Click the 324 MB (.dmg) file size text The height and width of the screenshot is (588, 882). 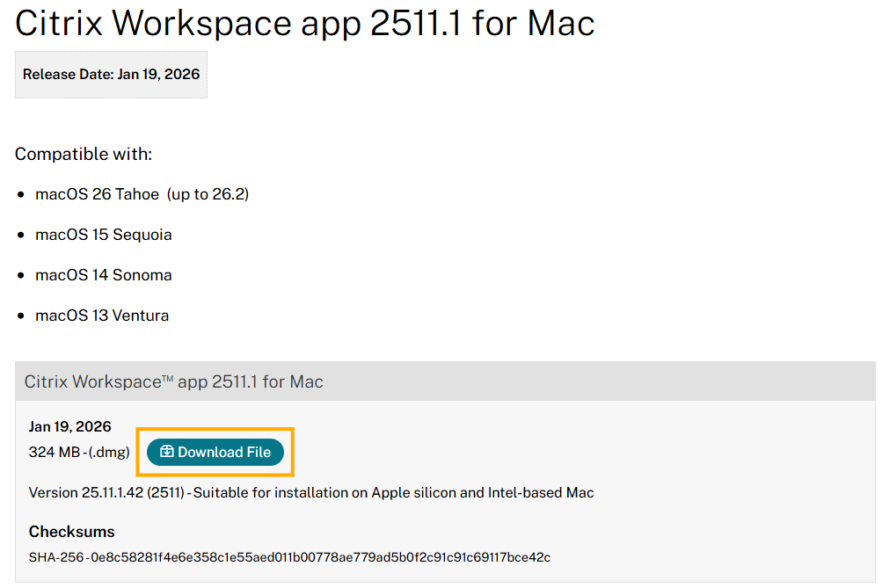click(79, 452)
